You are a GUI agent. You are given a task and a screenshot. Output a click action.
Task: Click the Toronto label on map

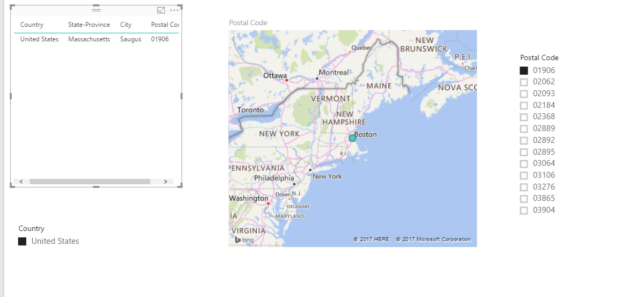[x=250, y=110]
